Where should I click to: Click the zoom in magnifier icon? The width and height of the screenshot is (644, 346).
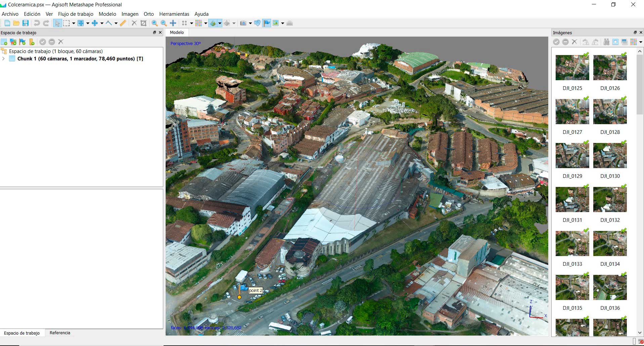point(155,23)
